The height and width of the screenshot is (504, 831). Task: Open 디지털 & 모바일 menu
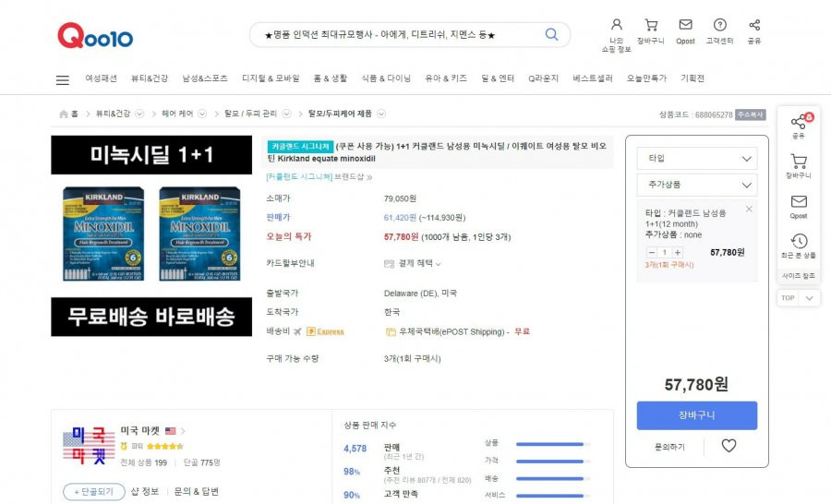click(x=271, y=78)
